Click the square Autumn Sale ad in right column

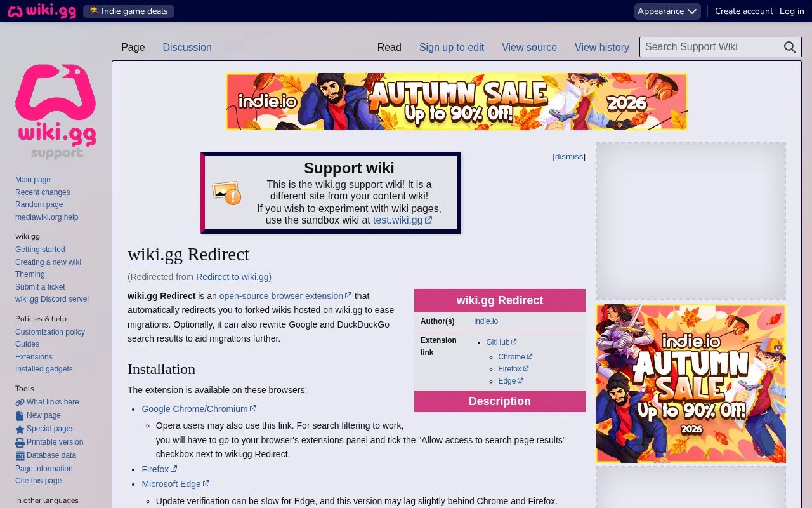point(691,384)
